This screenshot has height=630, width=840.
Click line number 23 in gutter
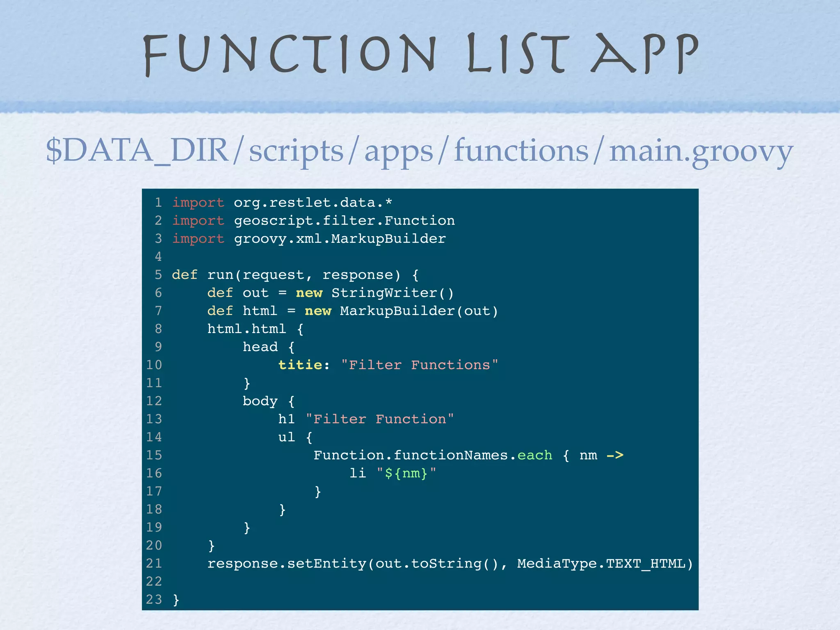(x=154, y=600)
